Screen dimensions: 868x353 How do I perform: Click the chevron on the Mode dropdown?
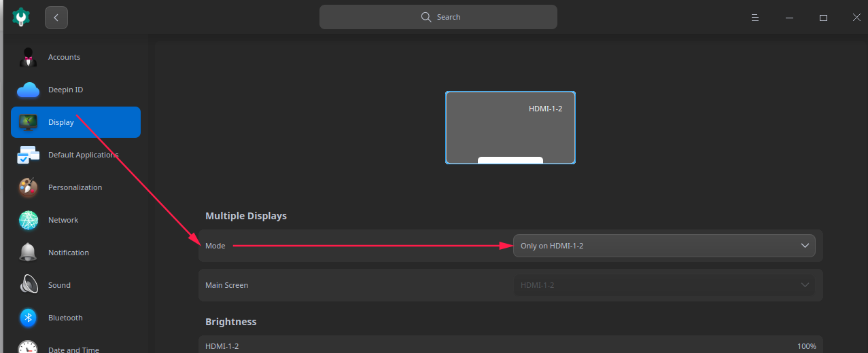tap(805, 246)
